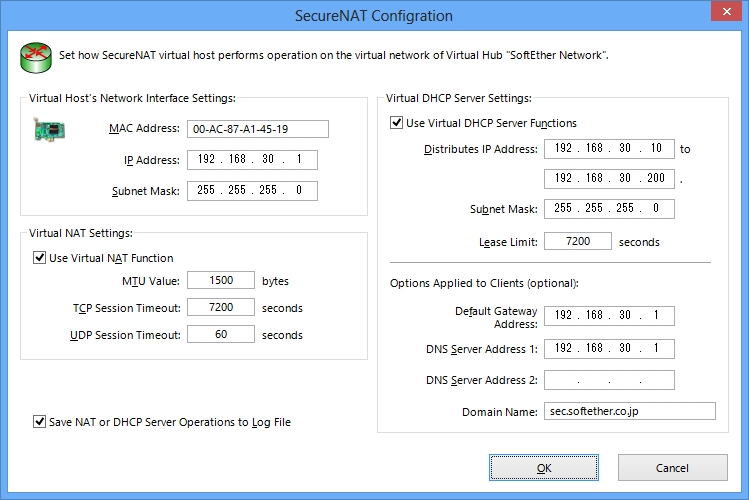749x500 pixels.
Task: Select the DHCP ending IP address field
Action: 610,179
